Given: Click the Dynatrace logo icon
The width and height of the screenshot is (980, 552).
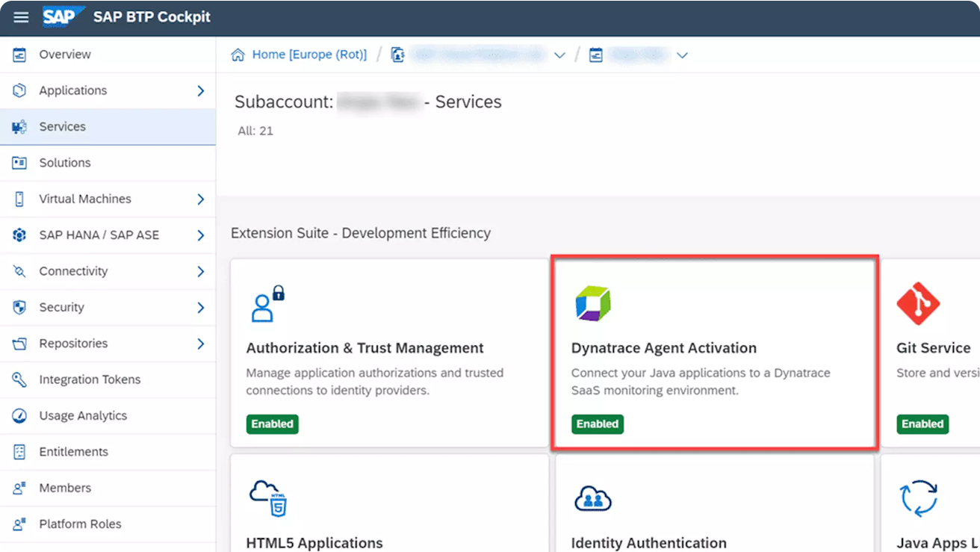Looking at the screenshot, I should point(593,303).
